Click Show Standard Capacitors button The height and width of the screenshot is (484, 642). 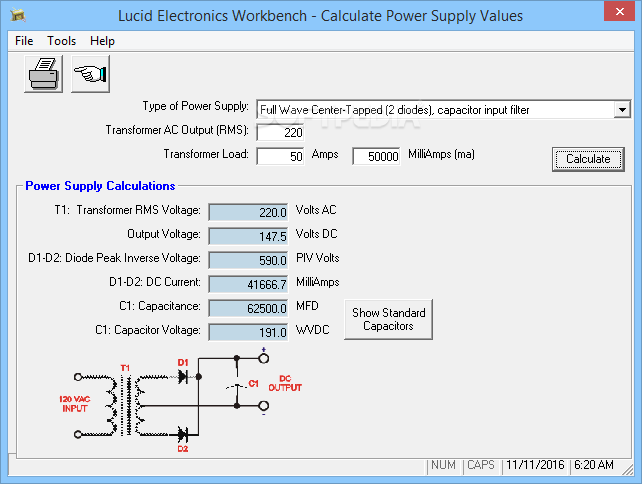(x=388, y=319)
